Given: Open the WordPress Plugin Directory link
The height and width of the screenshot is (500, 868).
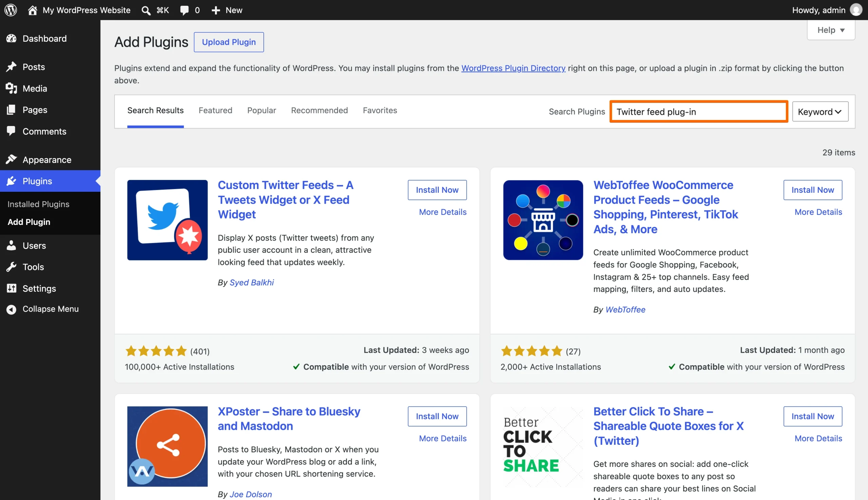Looking at the screenshot, I should click(513, 68).
